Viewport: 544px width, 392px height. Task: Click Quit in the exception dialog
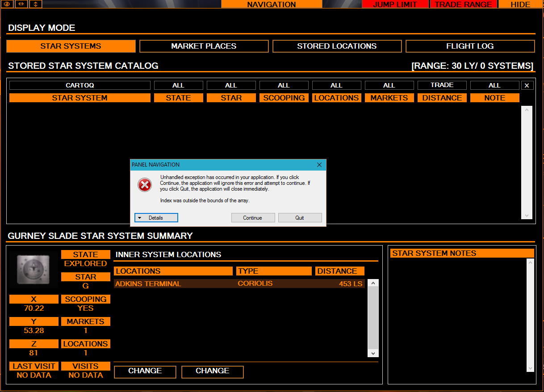pyautogui.click(x=300, y=218)
